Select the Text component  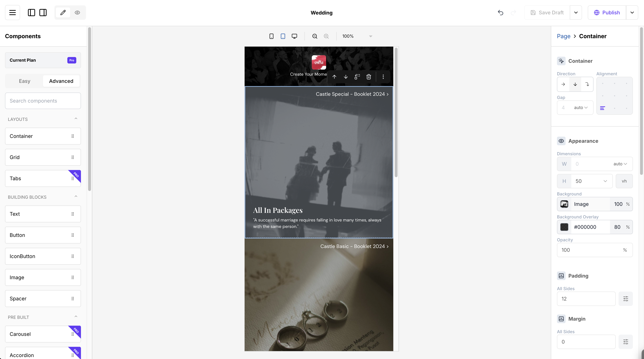pos(43,214)
